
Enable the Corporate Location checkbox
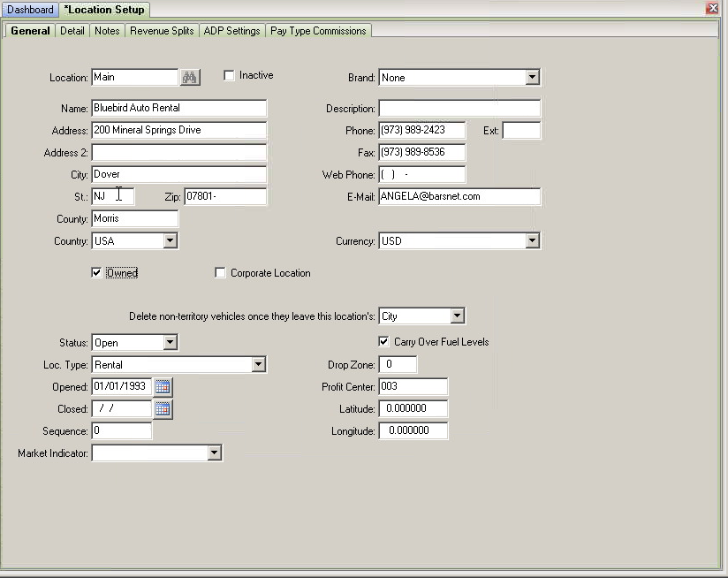pyautogui.click(x=220, y=273)
